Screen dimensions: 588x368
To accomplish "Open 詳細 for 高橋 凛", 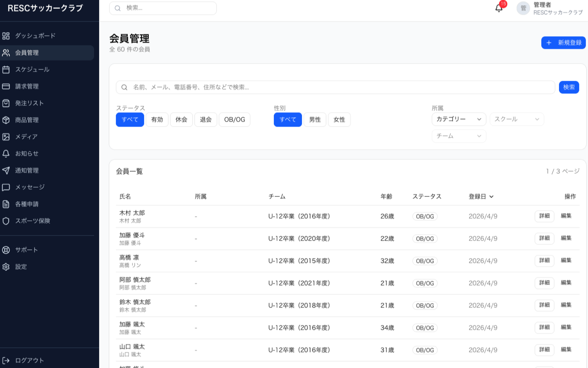I will pos(544,261).
